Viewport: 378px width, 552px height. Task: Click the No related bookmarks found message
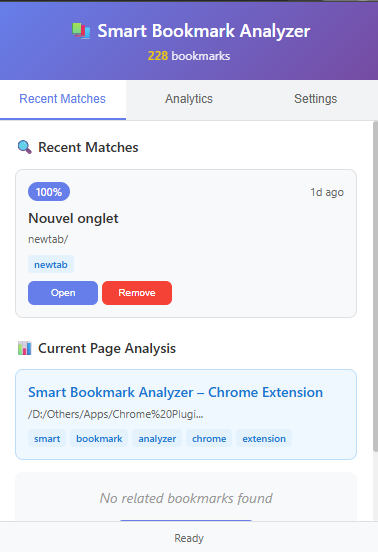coord(186,498)
